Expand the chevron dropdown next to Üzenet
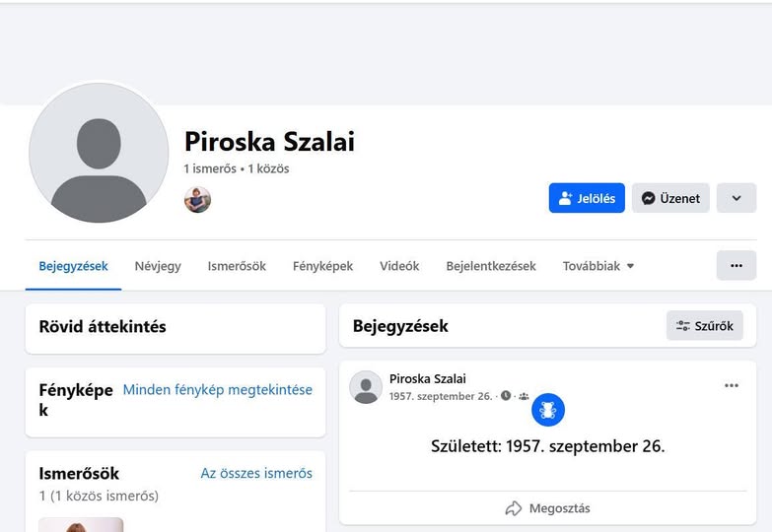 [737, 198]
